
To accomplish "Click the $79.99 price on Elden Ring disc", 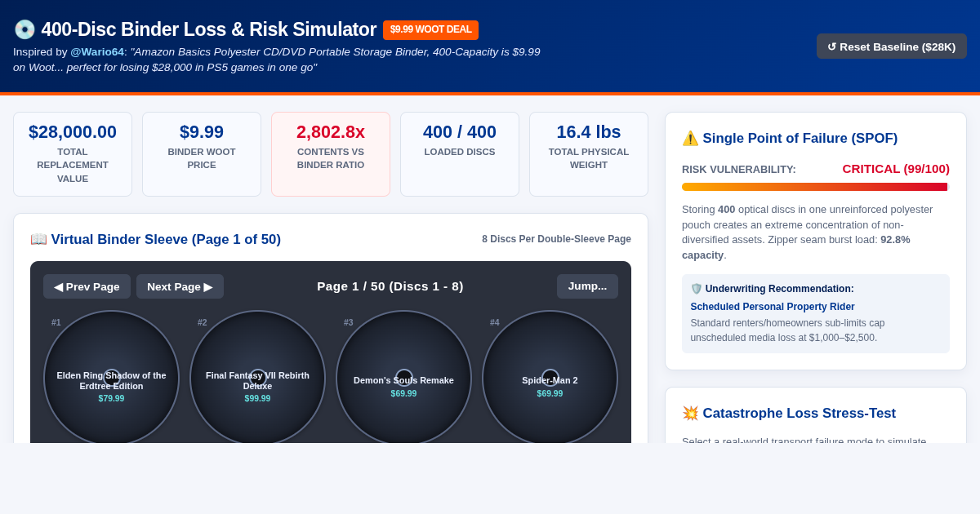I will (111, 398).
